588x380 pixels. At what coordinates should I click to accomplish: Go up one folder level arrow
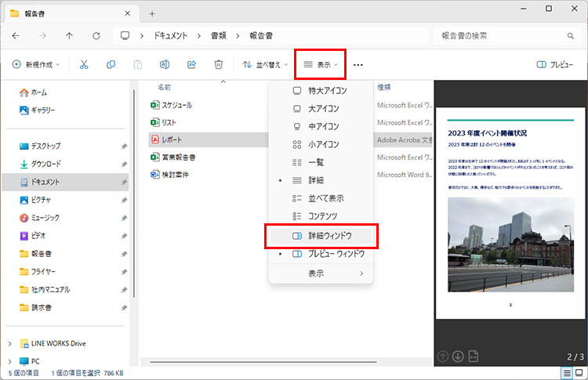(69, 36)
